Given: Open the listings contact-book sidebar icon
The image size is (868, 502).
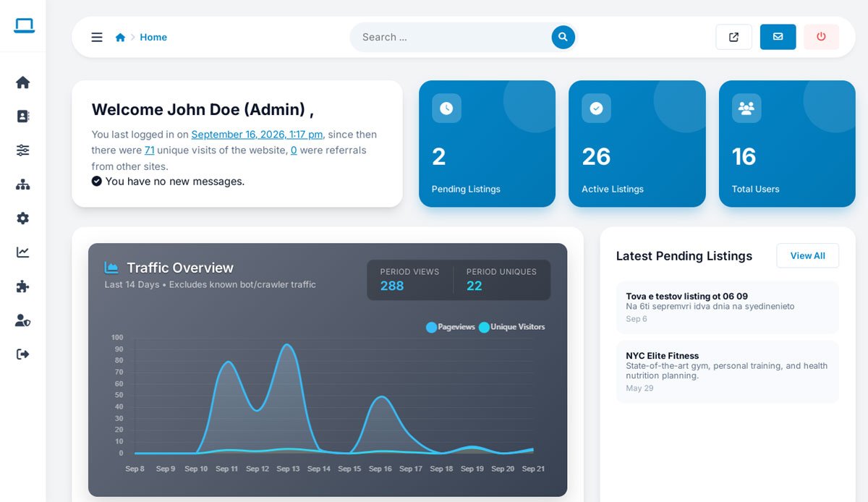Looking at the screenshot, I should pos(23,116).
